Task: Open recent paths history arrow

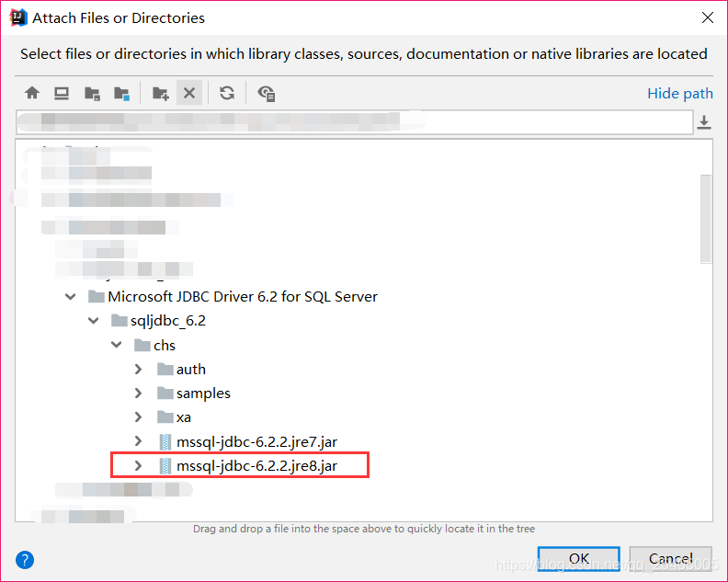Action: (x=704, y=122)
